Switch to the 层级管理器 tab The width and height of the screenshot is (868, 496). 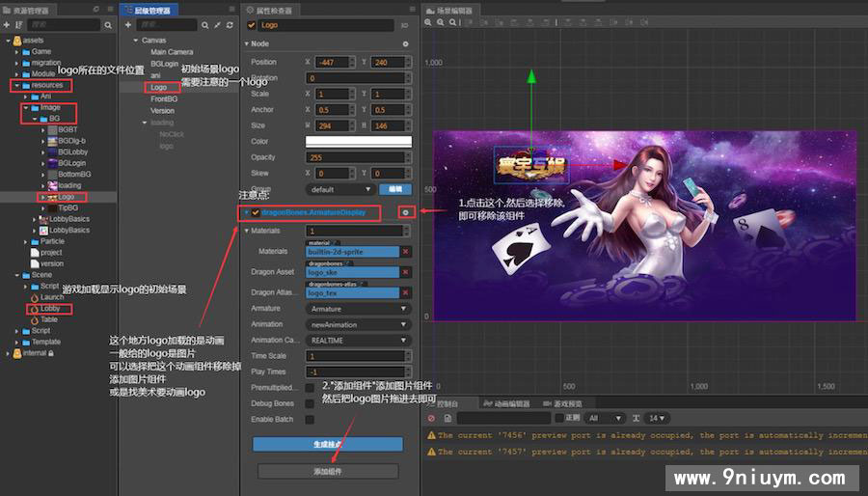[149, 10]
